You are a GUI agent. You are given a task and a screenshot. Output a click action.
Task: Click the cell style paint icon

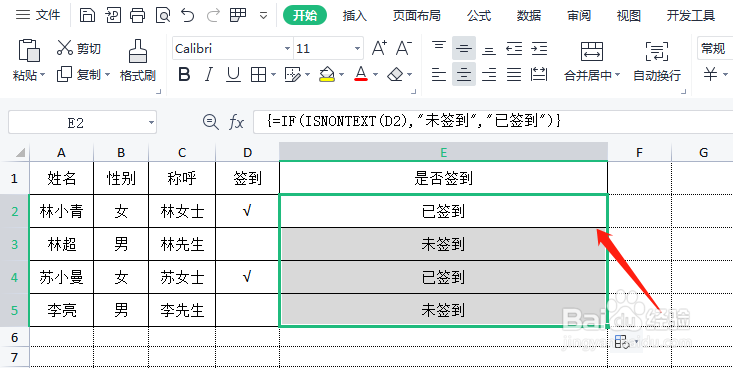293,74
